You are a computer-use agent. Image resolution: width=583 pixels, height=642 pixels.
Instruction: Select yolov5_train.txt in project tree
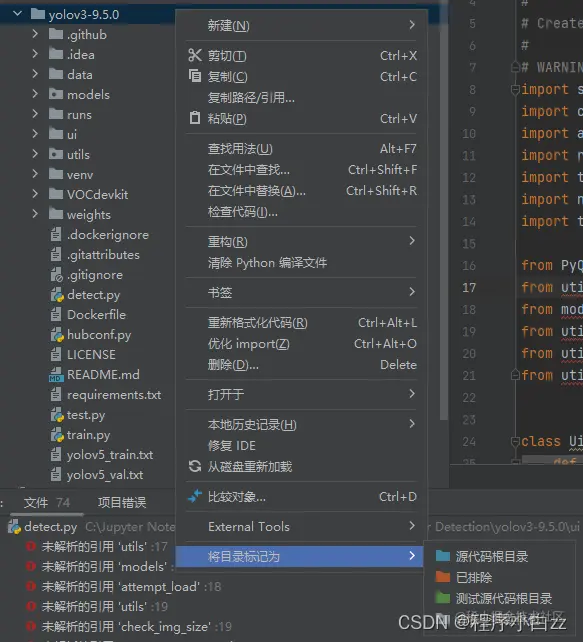click(110, 455)
